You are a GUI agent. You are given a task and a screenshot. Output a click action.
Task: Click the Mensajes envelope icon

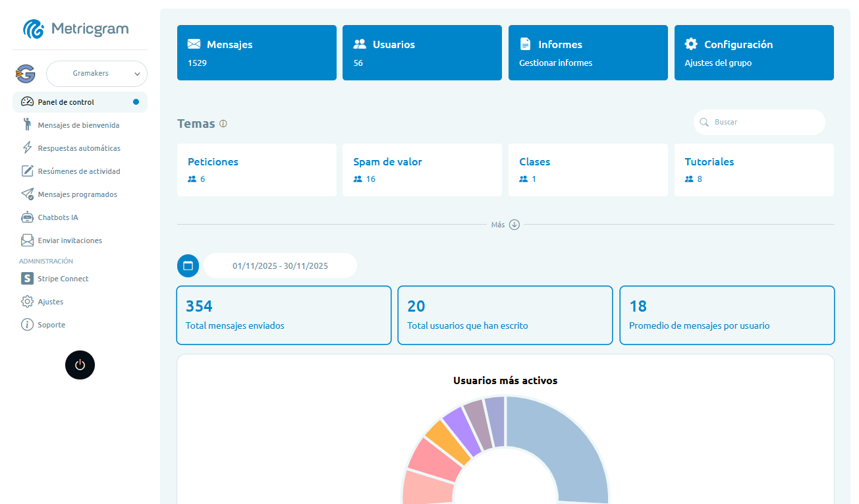[194, 44]
